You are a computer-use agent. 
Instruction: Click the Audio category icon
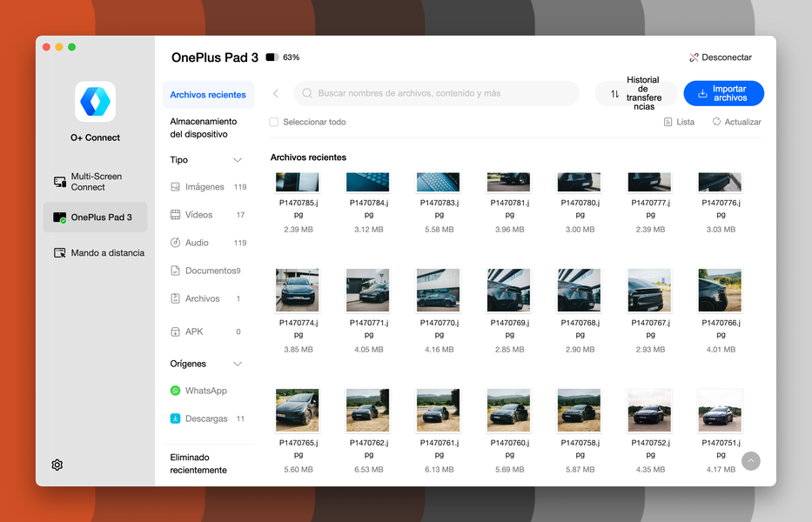point(176,243)
